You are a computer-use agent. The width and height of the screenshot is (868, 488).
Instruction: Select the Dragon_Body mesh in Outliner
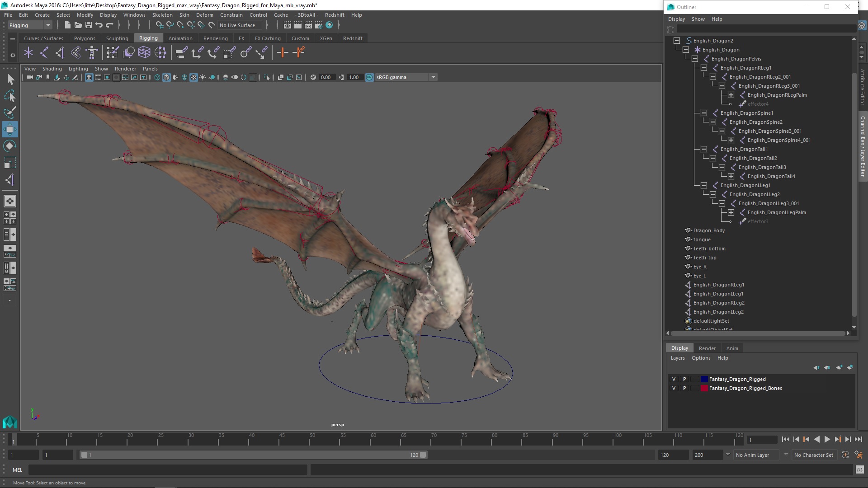709,230
